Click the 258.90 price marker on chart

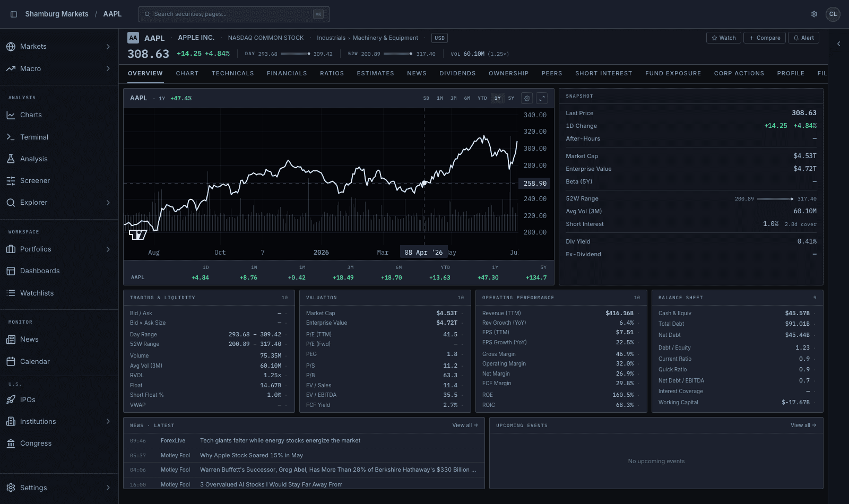point(534,183)
